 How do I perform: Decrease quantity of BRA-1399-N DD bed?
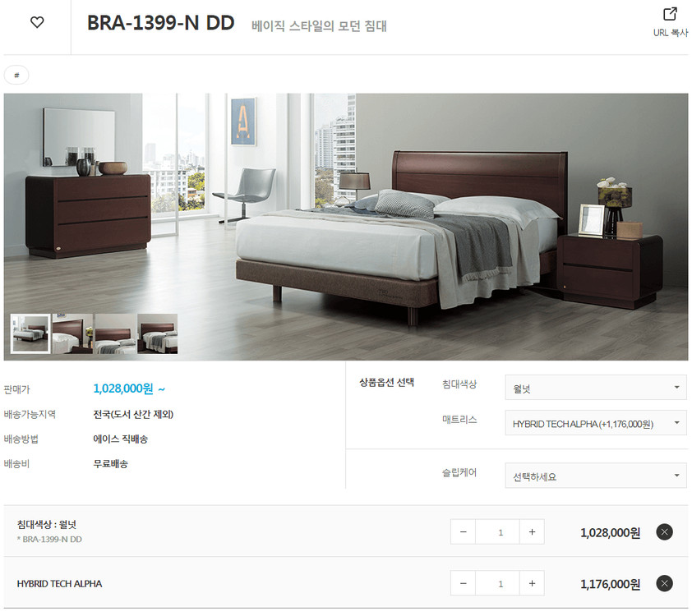pos(463,531)
